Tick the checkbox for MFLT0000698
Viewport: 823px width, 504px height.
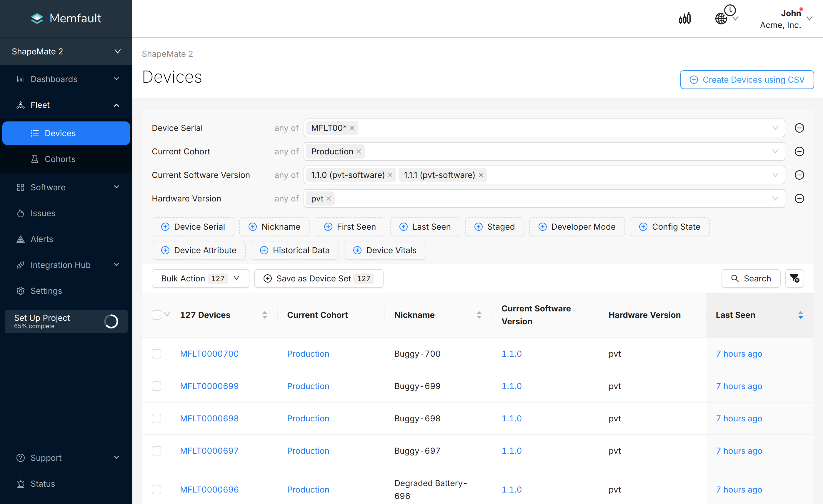click(156, 418)
